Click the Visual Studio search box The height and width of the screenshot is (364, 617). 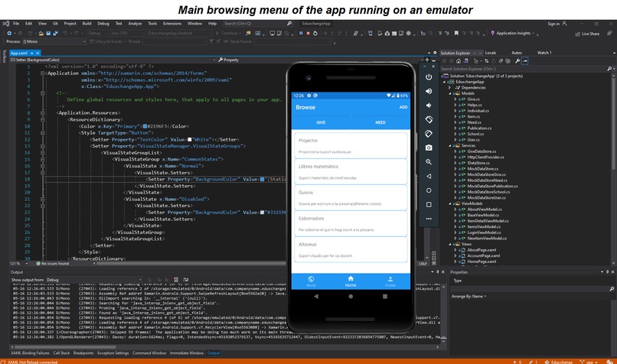(x=257, y=24)
